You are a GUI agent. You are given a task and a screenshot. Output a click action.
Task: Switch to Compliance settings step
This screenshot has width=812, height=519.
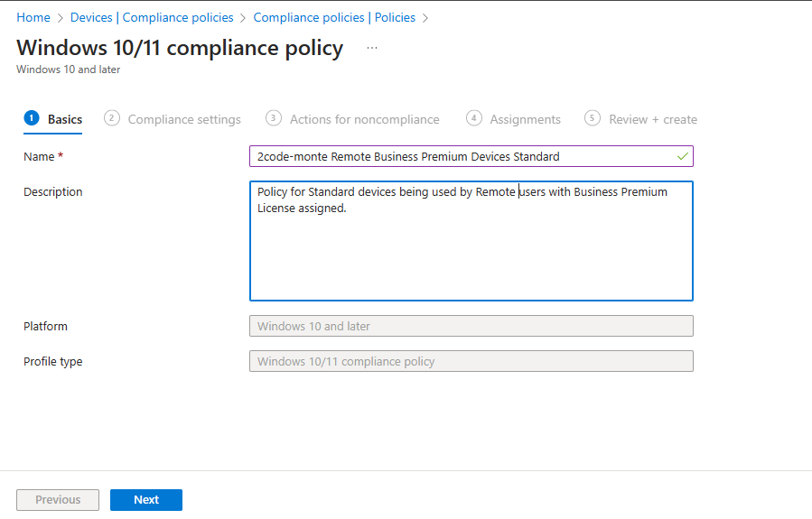(184, 119)
